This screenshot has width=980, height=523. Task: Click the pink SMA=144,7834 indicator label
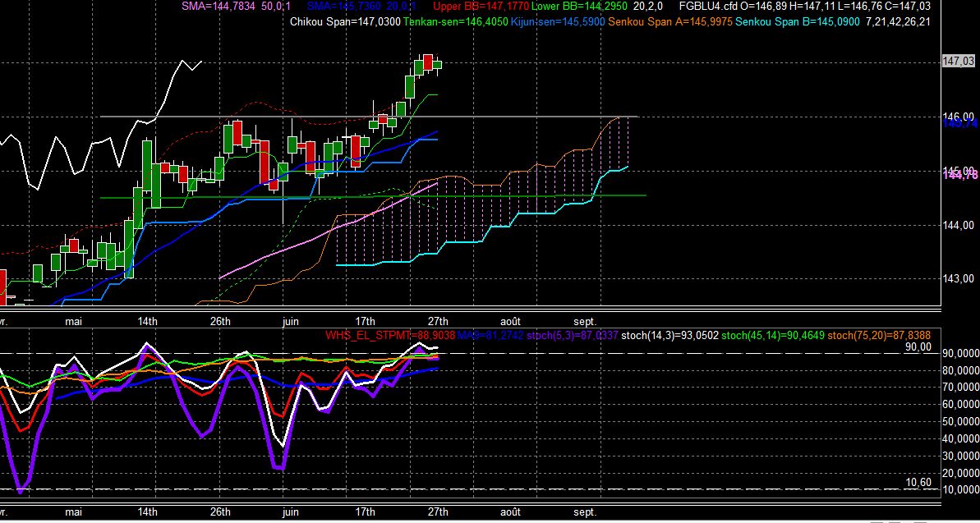tap(236, 7)
